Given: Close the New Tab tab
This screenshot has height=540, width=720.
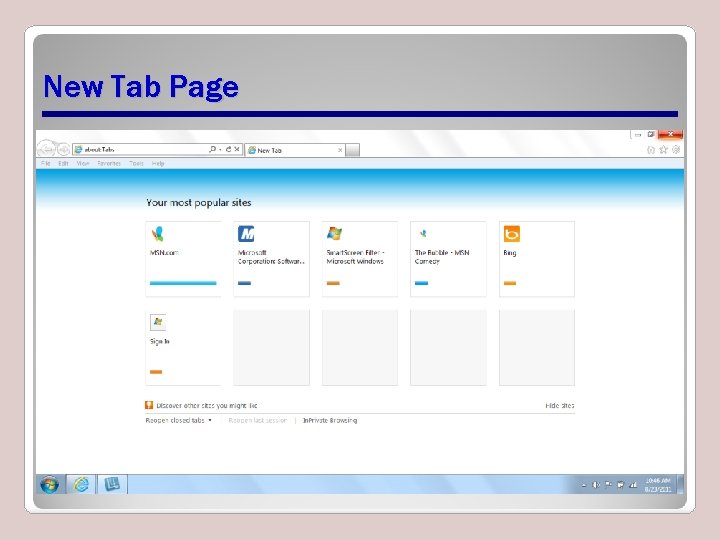Looking at the screenshot, I should click(x=340, y=150).
